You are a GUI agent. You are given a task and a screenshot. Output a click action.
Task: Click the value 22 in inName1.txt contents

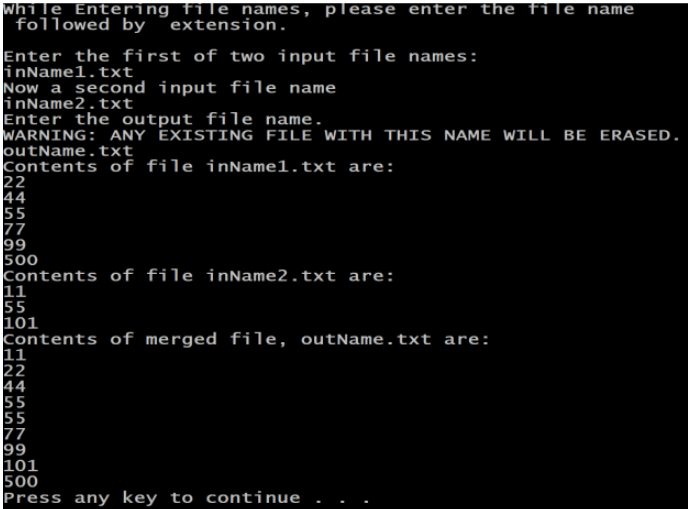pyautogui.click(x=14, y=182)
